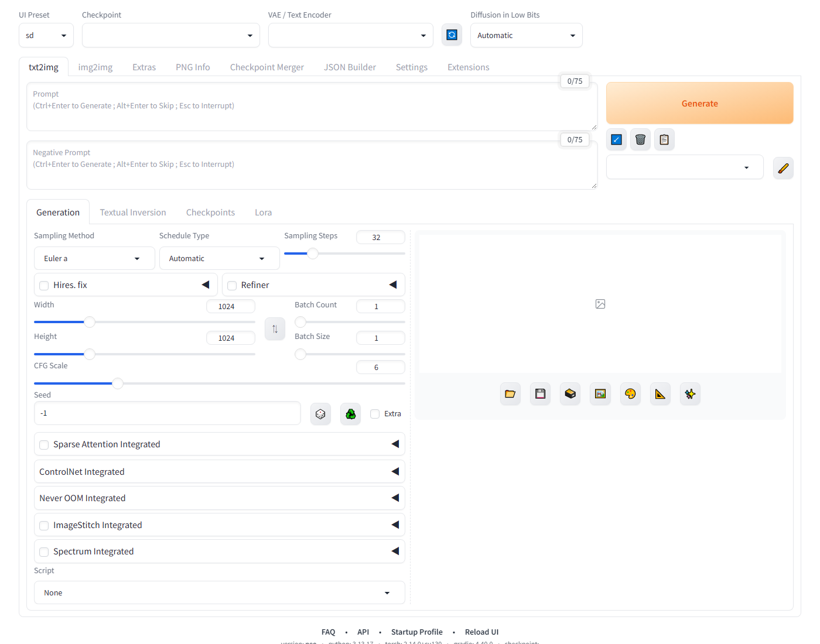
Task: Click the palette send to inpaint icon
Action: click(x=630, y=394)
